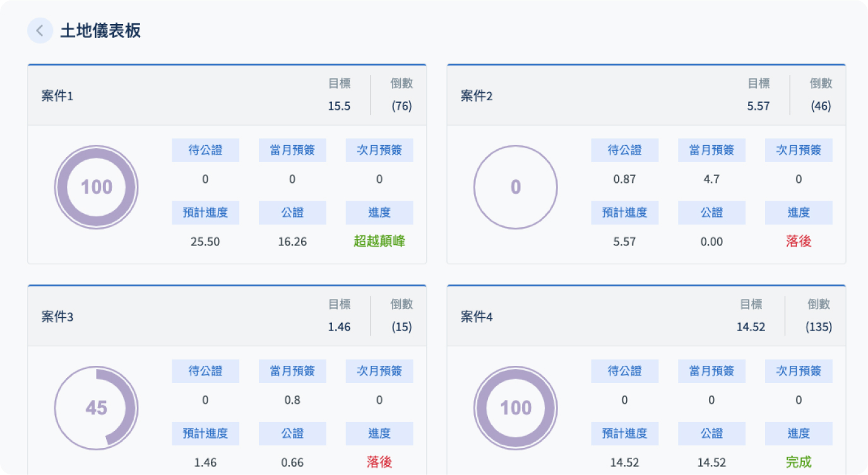
Task: Click 待公證 label in 案件1
Action: (205, 151)
